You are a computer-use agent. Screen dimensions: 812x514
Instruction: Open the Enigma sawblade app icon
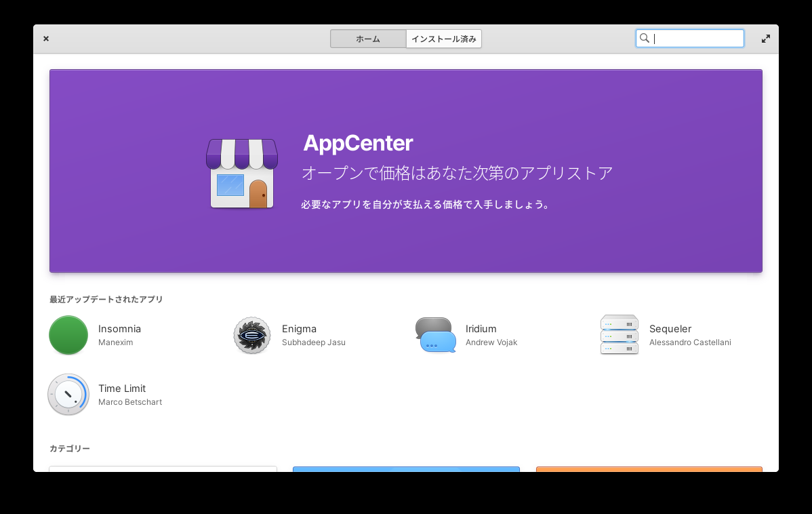tap(251, 335)
